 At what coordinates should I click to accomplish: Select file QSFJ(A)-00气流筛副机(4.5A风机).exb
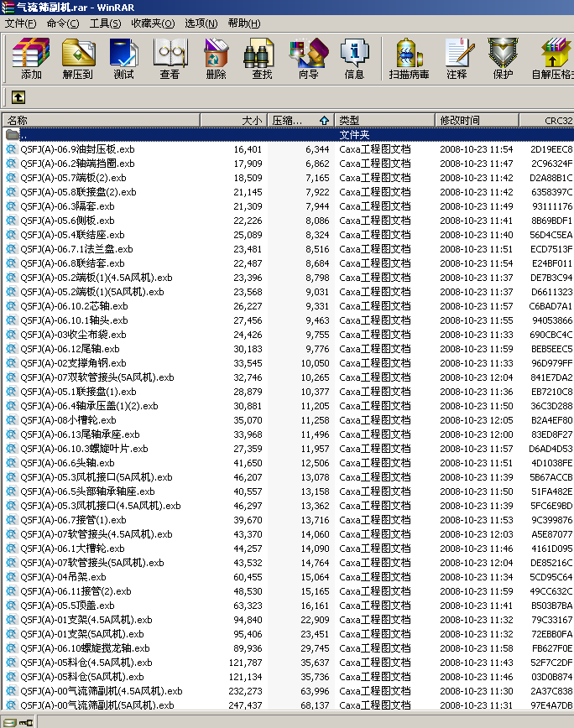[102, 691]
